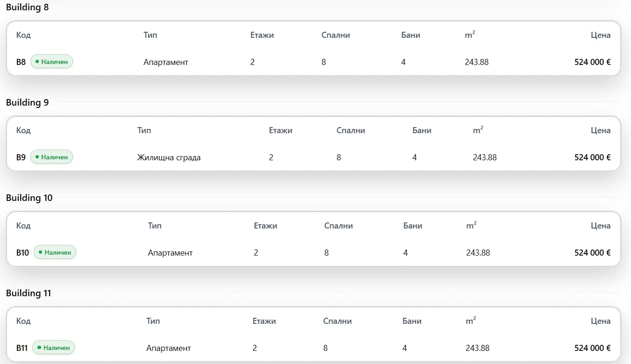Select the B11 code label
Image resolution: width=631 pixels, height=364 pixels.
(x=22, y=348)
